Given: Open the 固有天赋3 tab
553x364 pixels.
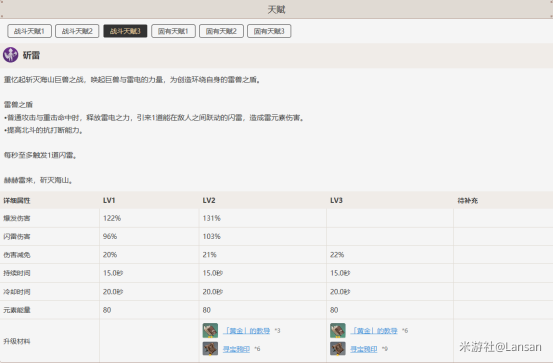Looking at the screenshot, I should click(x=269, y=31).
